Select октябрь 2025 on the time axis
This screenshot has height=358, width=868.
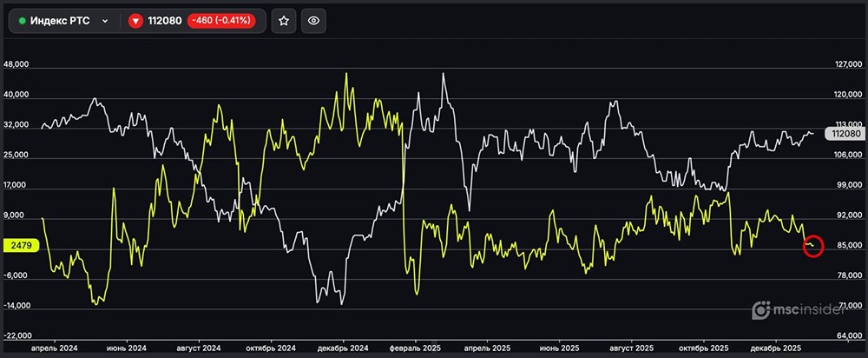(x=704, y=348)
